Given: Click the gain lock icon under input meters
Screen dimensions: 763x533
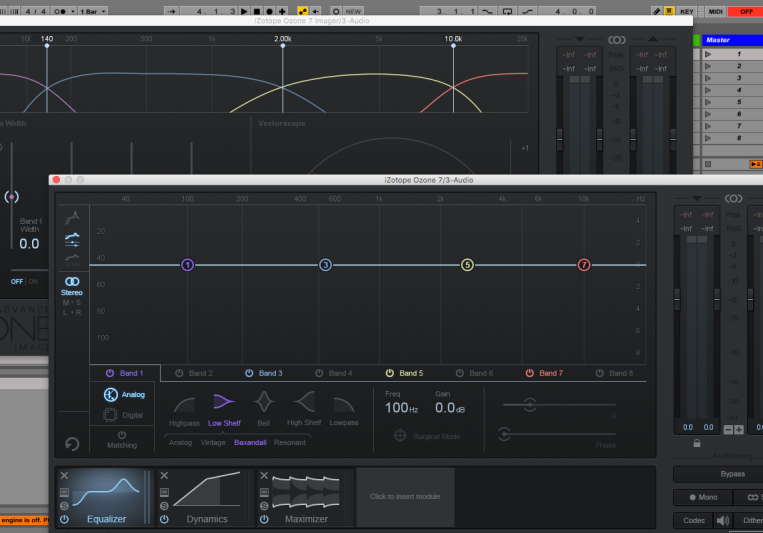Looking at the screenshot, I should [697, 443].
